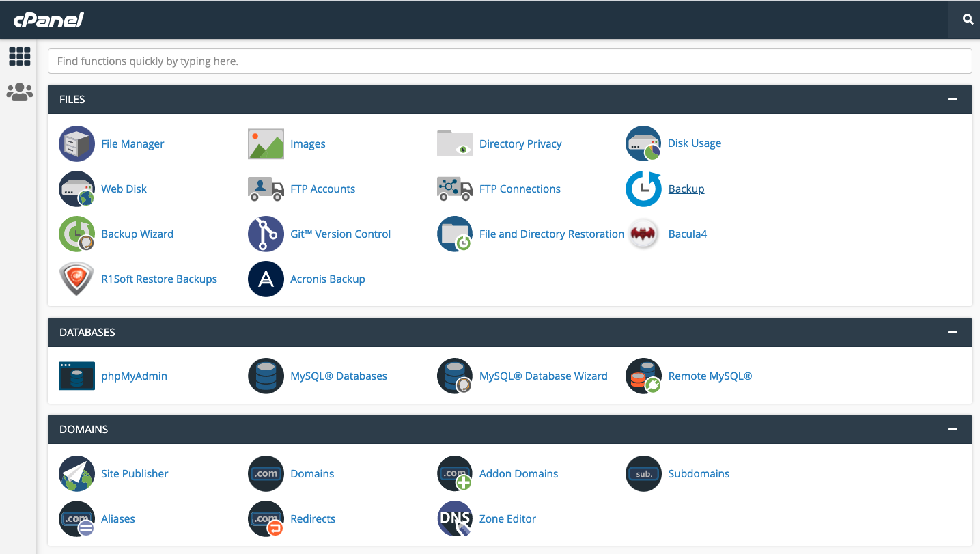Click the MySQL Database Wizard icon
The image size is (980, 554).
click(x=455, y=376)
